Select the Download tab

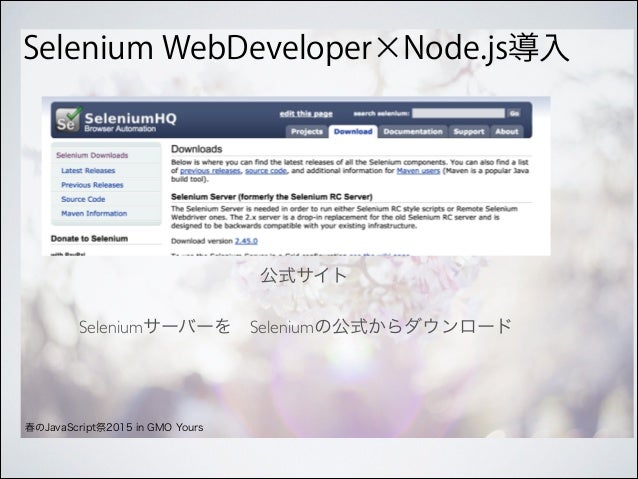click(x=353, y=131)
